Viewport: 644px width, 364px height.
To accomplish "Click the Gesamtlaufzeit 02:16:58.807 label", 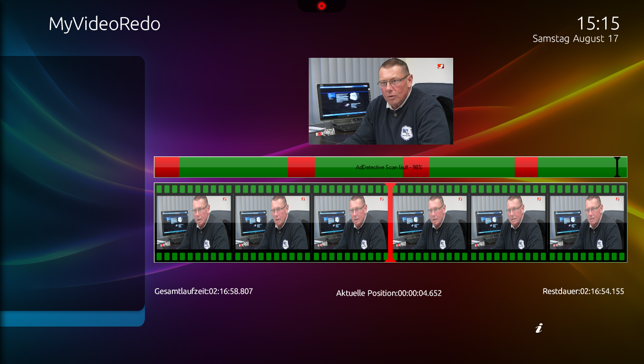I will [x=204, y=291].
